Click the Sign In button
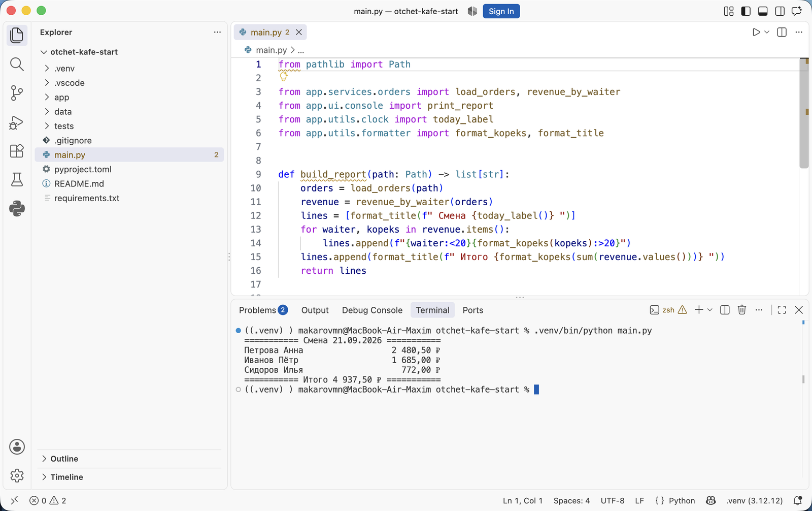The height and width of the screenshot is (511, 812). point(501,11)
